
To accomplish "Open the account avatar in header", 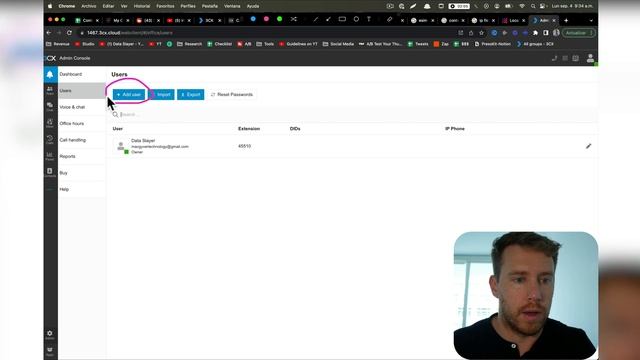I will click(590, 58).
